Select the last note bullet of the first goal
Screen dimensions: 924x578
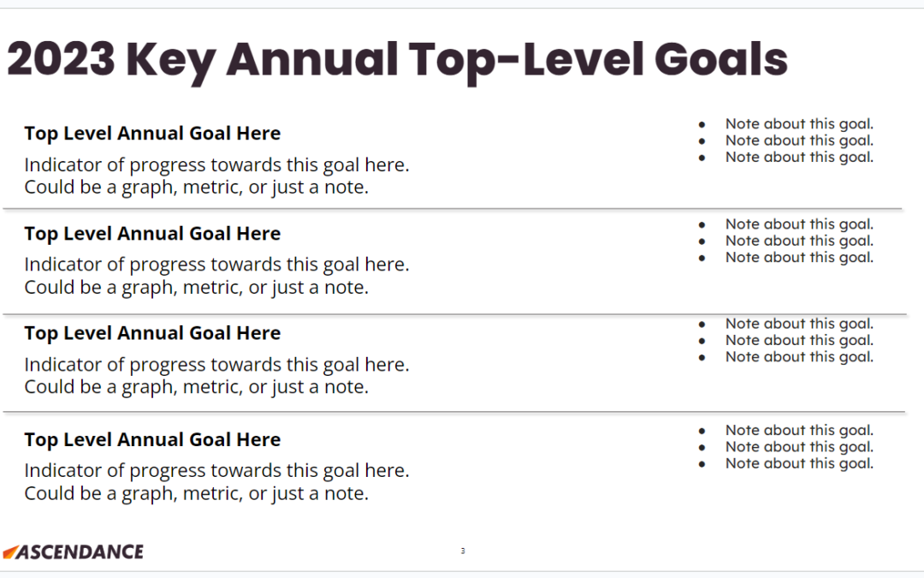point(798,157)
